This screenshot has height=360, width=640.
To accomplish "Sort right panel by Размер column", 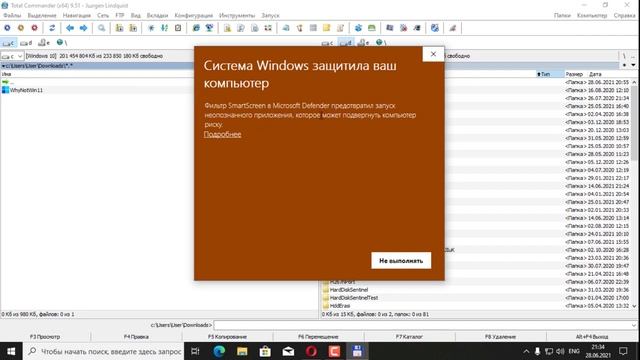I will point(575,74).
